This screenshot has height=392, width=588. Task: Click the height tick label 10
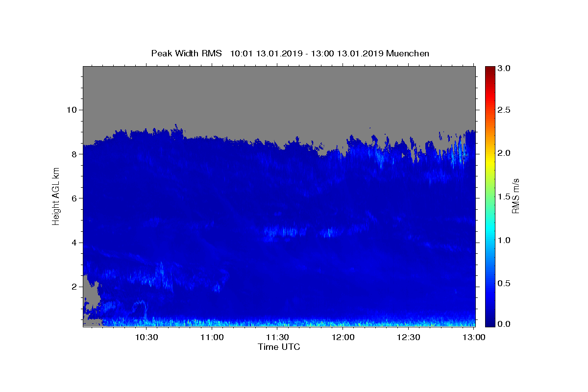click(72, 109)
